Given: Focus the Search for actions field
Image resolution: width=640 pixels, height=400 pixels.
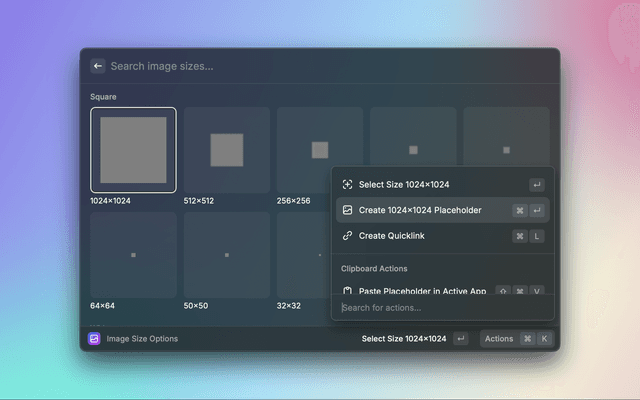Looking at the screenshot, I should (440, 307).
